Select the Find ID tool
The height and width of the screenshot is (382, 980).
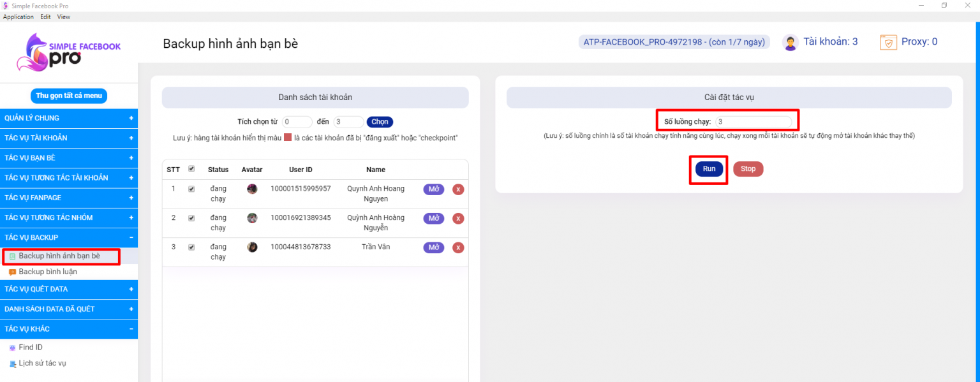[29, 347]
